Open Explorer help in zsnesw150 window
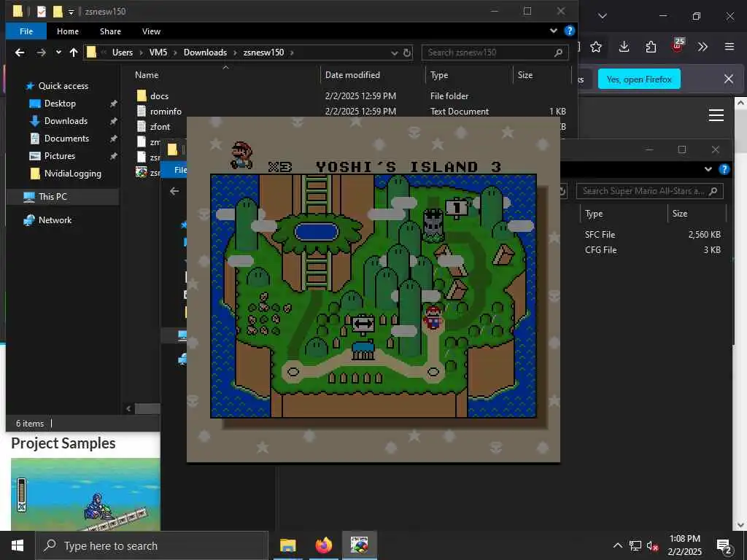This screenshot has width=747, height=560. click(569, 31)
